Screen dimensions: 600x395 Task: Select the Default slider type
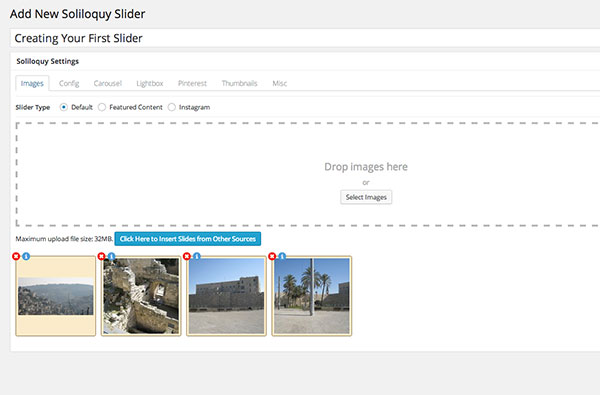pos(64,107)
